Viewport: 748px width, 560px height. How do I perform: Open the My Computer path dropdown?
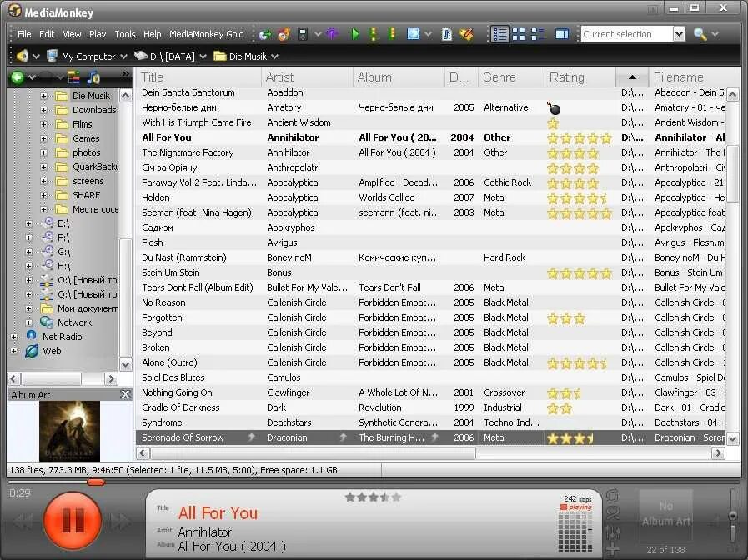coord(124,57)
